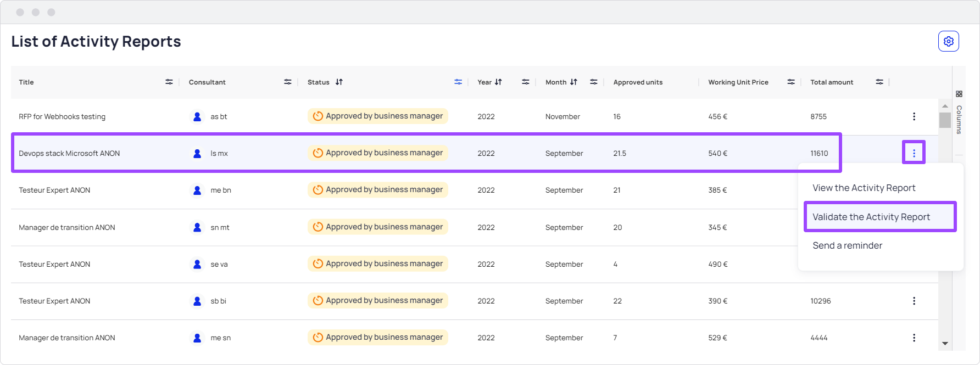
Task: Select the RFP for Webhooks testing title
Action: [62, 116]
